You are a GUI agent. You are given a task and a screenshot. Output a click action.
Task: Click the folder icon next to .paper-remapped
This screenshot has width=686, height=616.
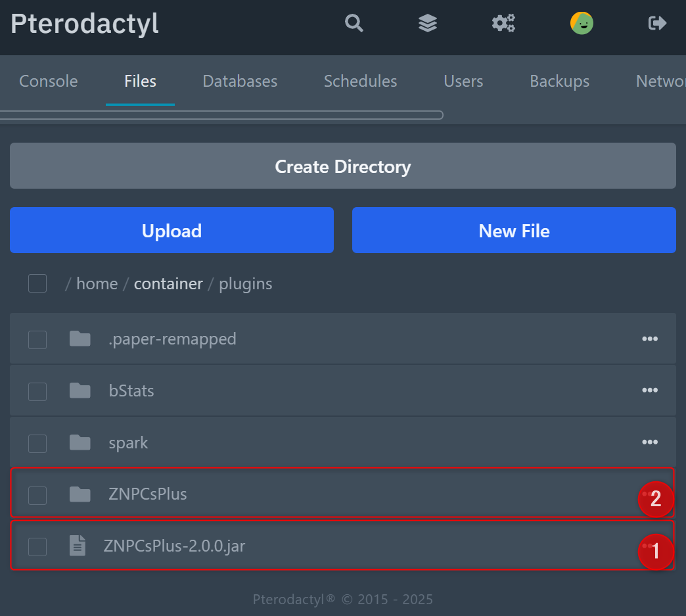pos(79,339)
